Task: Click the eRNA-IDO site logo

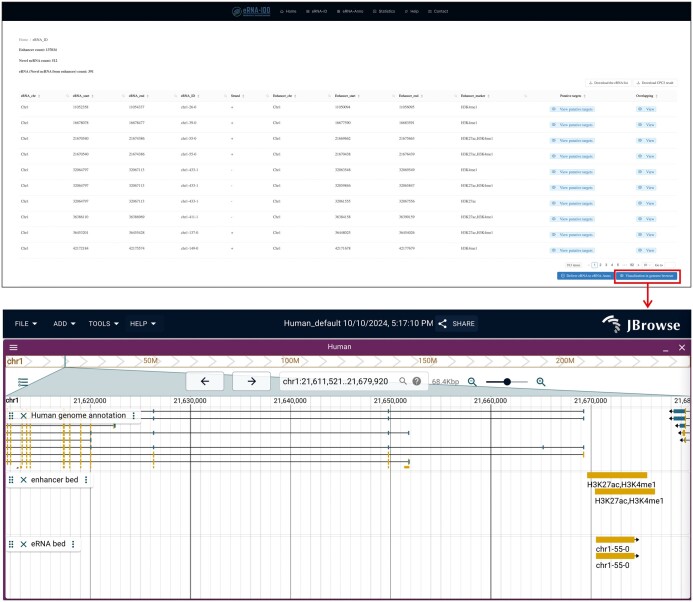Action: [x=251, y=11]
